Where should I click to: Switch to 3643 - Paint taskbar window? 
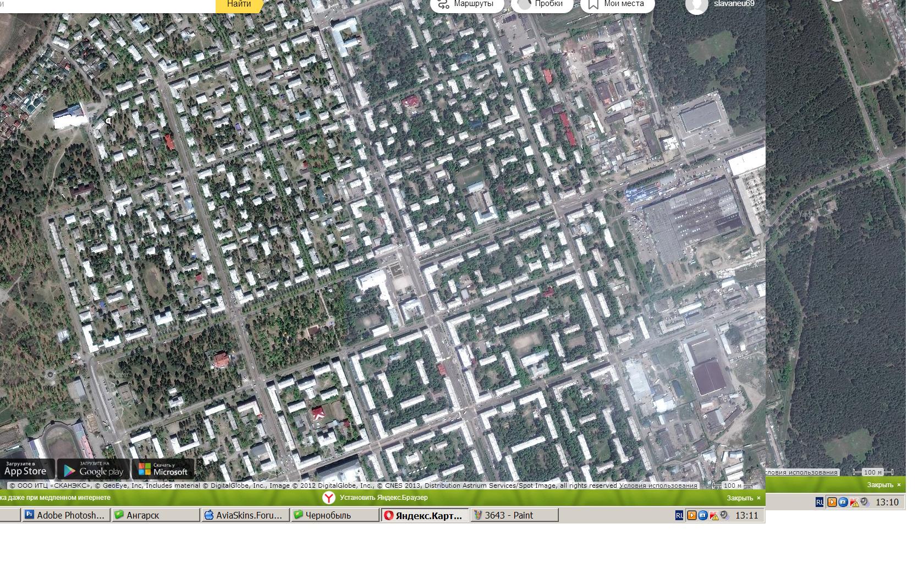[x=514, y=515]
